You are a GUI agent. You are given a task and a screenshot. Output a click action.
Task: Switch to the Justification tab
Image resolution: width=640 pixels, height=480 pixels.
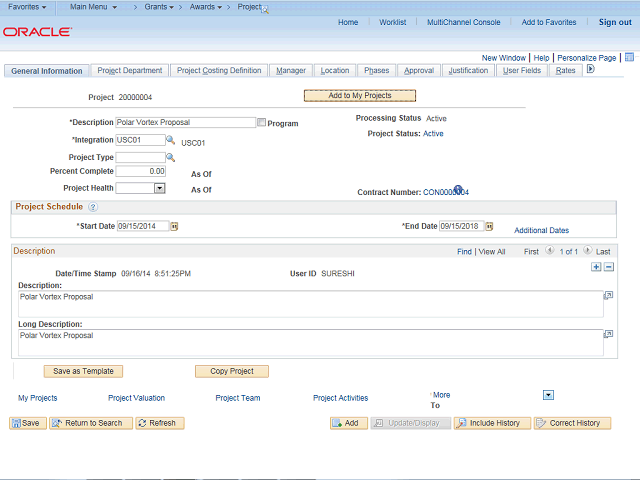click(x=468, y=71)
